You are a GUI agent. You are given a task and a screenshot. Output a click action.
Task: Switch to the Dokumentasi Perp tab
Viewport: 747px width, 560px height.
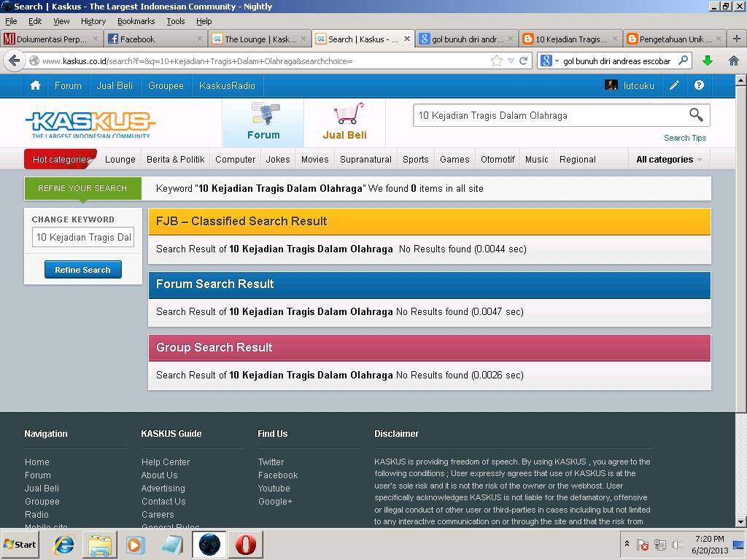(52, 39)
